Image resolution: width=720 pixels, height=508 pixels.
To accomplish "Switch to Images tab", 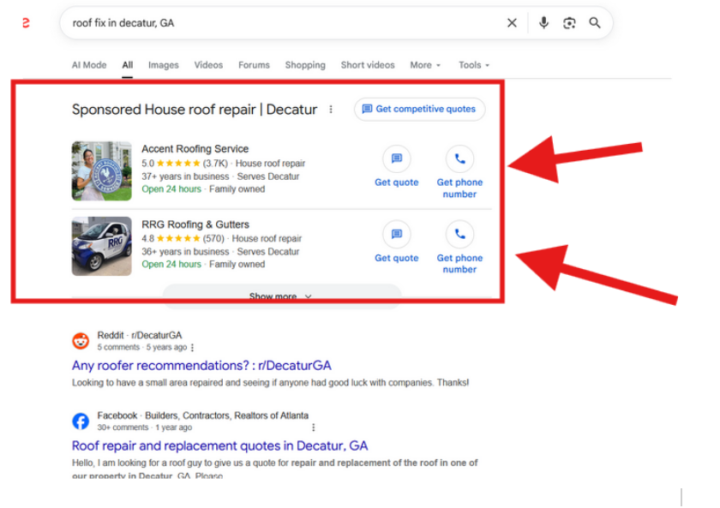I will click(x=163, y=65).
